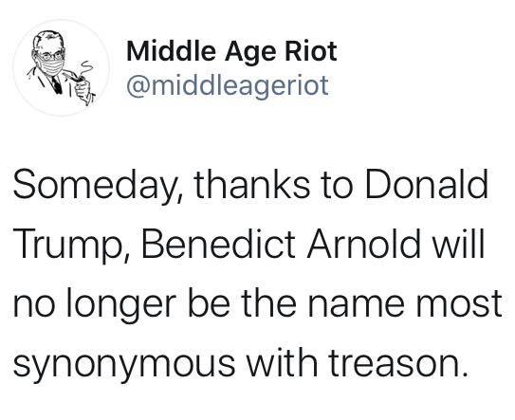Click the face mask in the avatar illustration

pos(51,65)
